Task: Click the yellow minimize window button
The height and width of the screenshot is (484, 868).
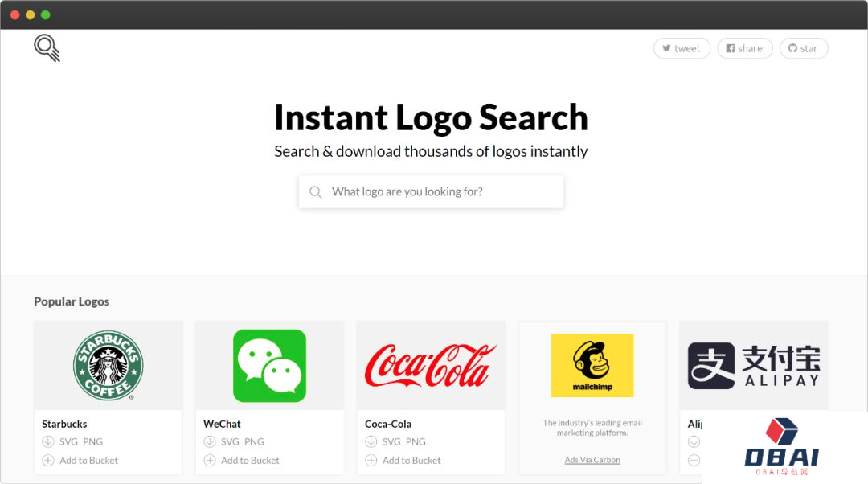Action: (31, 15)
